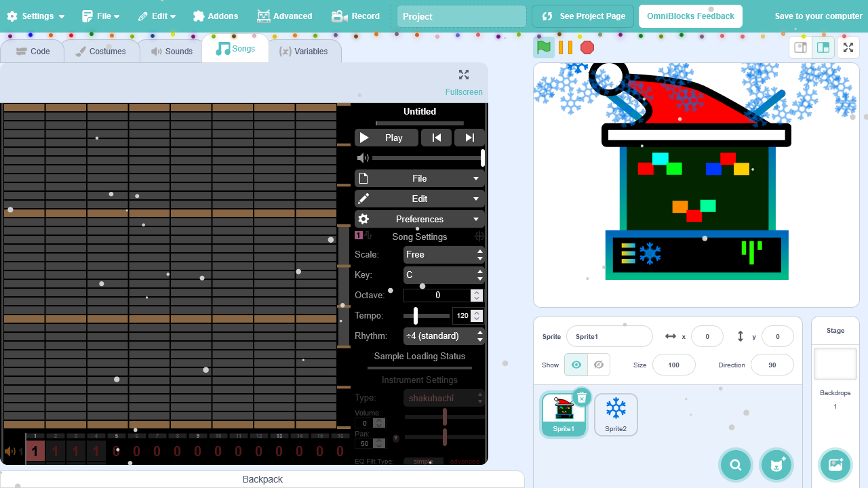This screenshot has height=488, width=868.
Task: Switch to the Code tab
Action: click(33, 51)
